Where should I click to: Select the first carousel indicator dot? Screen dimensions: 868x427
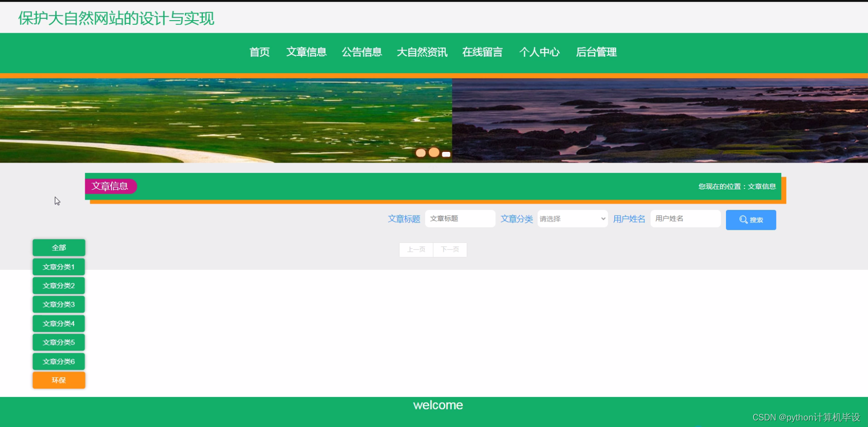[421, 153]
